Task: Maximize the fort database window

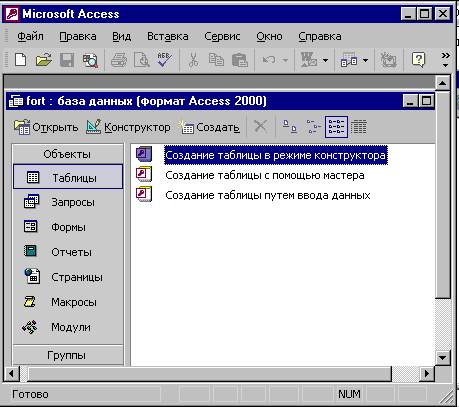Action: pyautogui.click(x=426, y=101)
